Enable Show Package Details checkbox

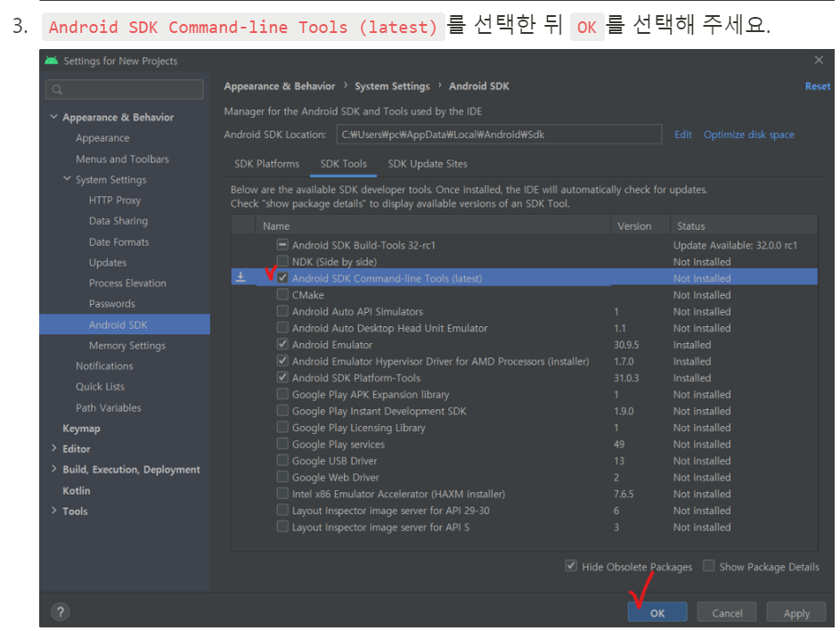[x=709, y=566]
